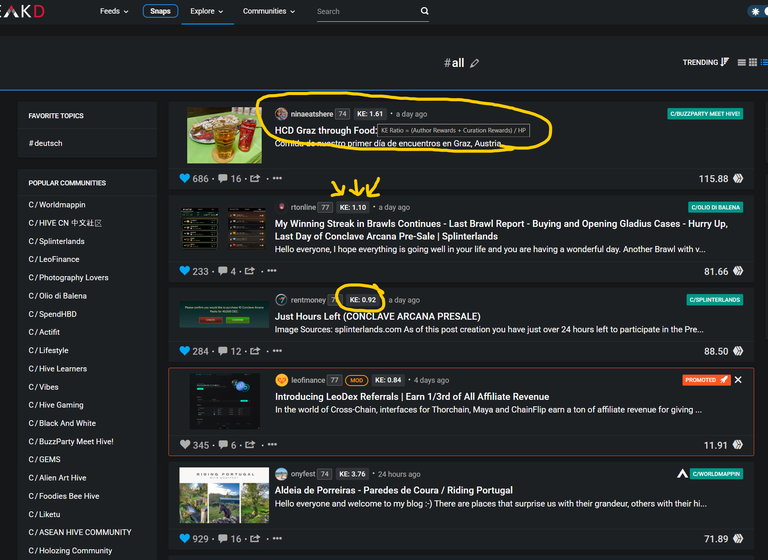
Task: Open ellipsis menu on rtonline post
Action: coord(272,270)
